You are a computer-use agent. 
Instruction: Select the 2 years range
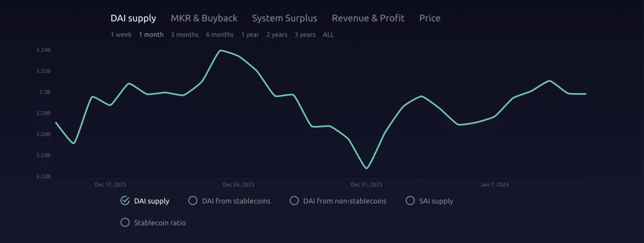[x=277, y=34]
